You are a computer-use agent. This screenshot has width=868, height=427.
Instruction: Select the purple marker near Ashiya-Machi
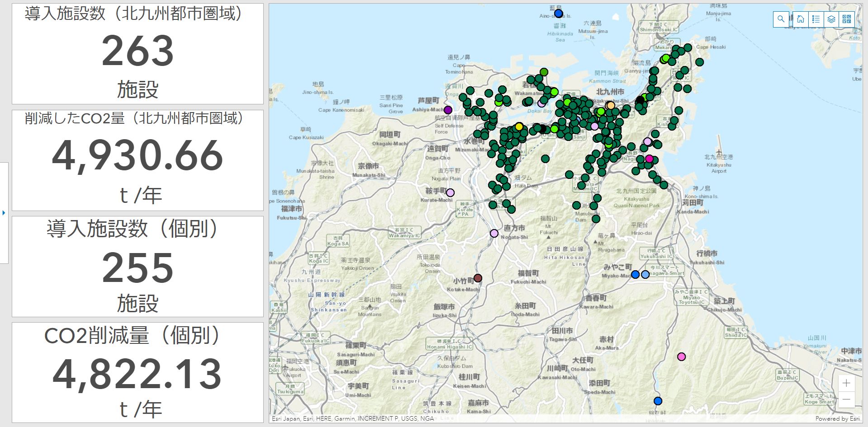(x=448, y=110)
